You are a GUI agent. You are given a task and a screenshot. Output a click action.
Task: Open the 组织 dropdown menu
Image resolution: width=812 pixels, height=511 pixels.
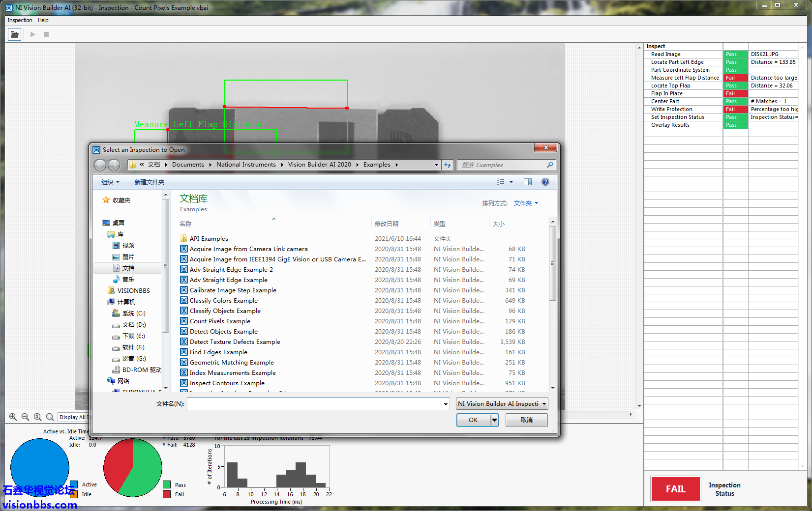pos(110,182)
